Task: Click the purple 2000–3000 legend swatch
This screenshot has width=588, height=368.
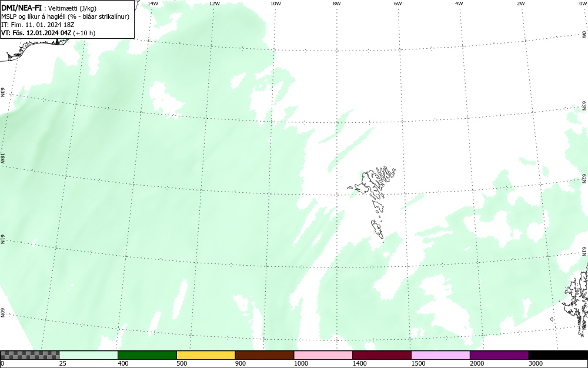Action: click(x=499, y=355)
